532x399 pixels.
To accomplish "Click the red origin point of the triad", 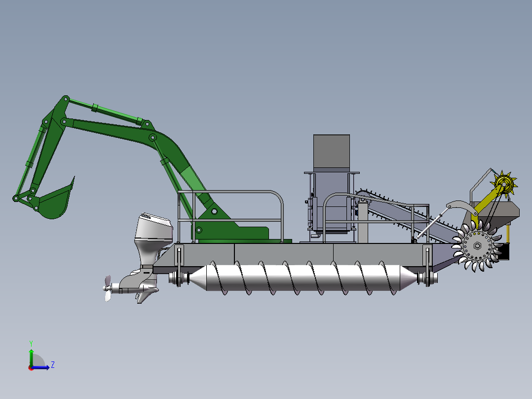I will (31, 368).
